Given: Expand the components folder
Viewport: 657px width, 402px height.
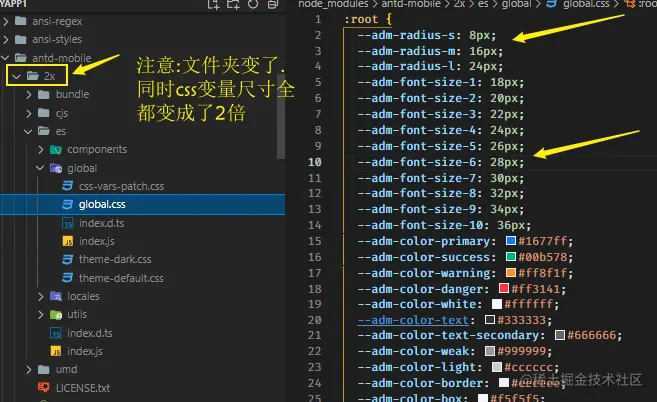Looking at the screenshot, I should click(x=41, y=149).
